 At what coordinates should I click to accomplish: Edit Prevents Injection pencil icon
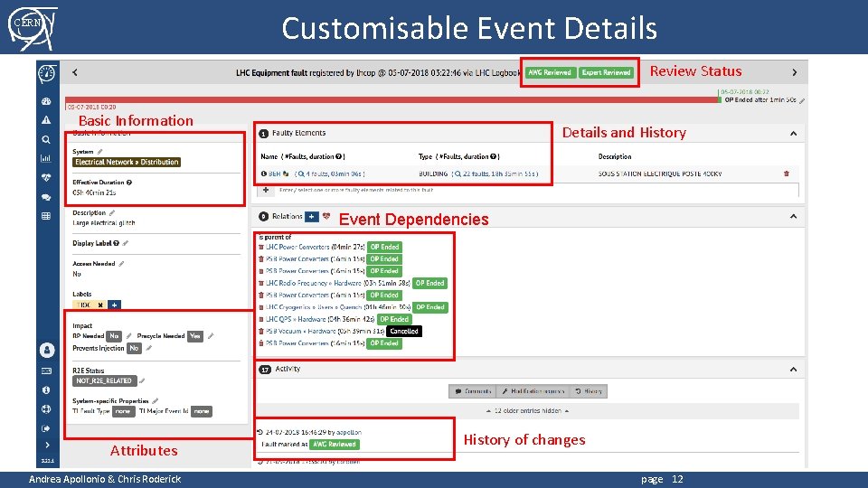(x=148, y=349)
